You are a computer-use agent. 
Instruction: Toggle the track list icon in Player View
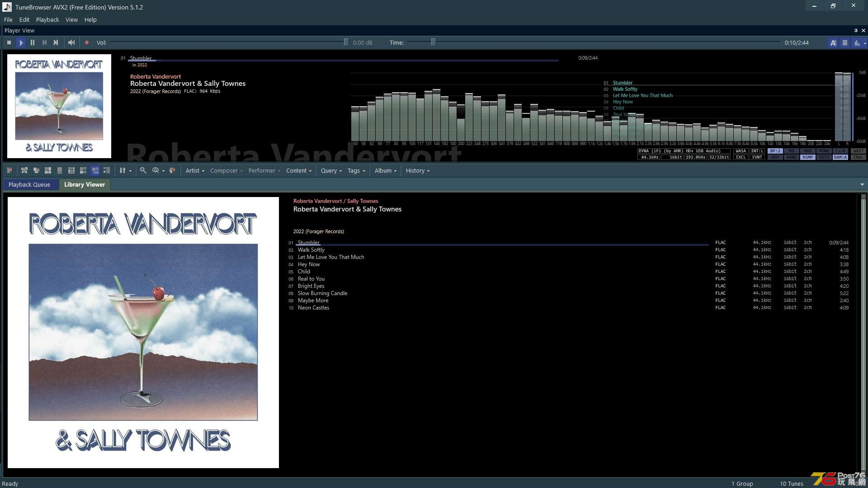(845, 43)
